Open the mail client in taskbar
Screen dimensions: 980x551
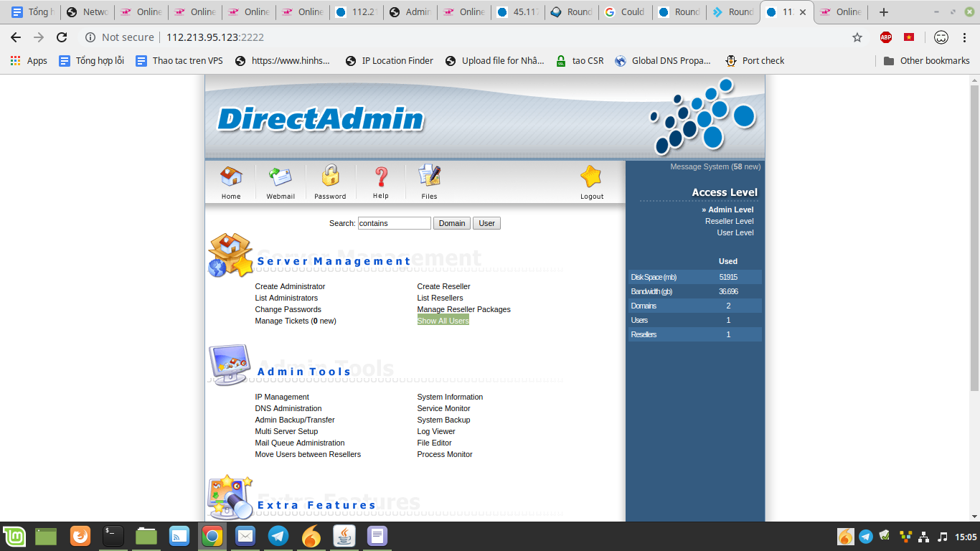245,536
